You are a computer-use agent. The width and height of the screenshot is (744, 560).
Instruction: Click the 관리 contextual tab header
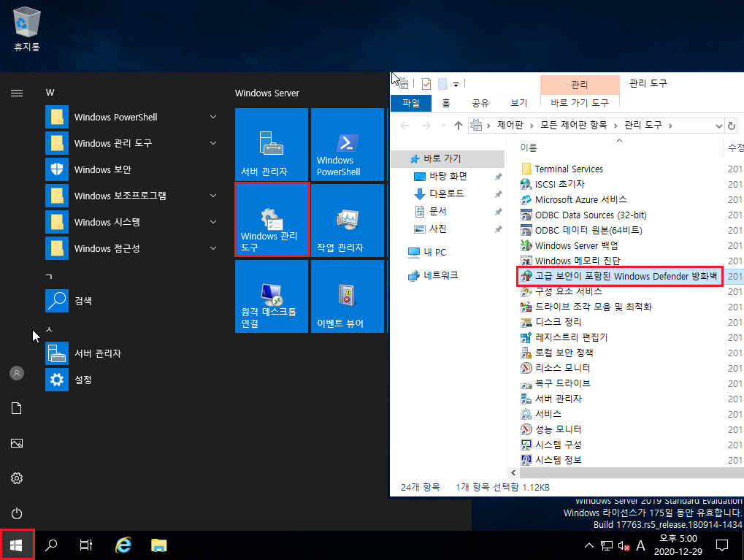pos(579,85)
